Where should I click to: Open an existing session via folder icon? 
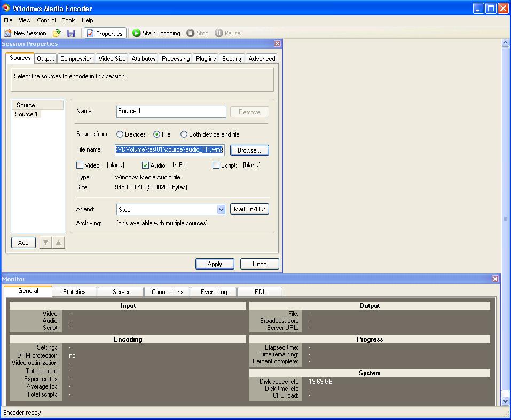(57, 33)
